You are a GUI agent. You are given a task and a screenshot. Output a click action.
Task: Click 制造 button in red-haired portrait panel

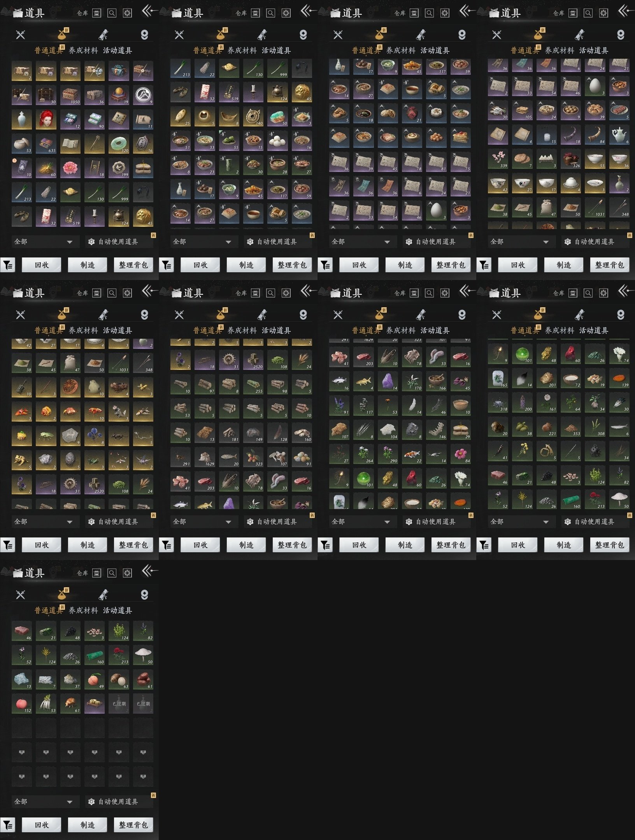tap(88, 265)
